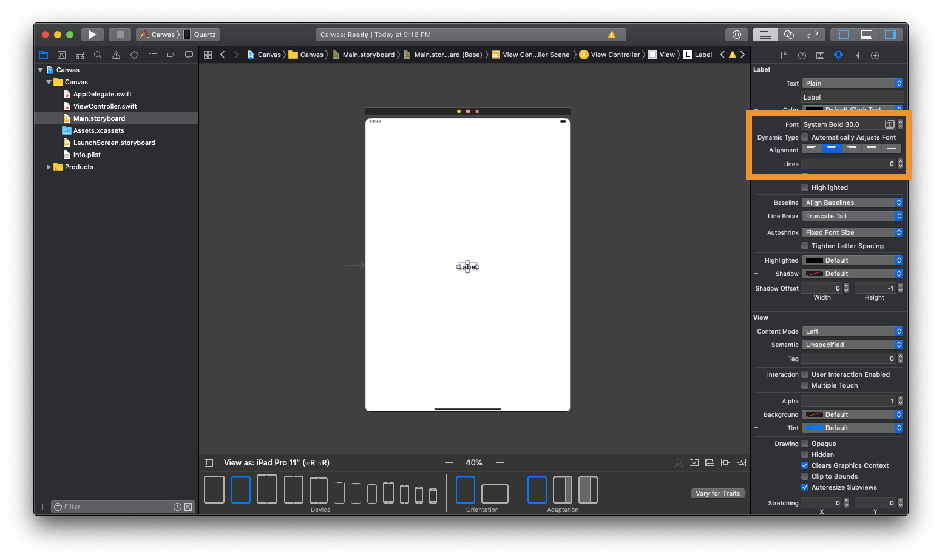Select ViewController.swift in navigator
The width and height of the screenshot is (942, 560).
105,106
